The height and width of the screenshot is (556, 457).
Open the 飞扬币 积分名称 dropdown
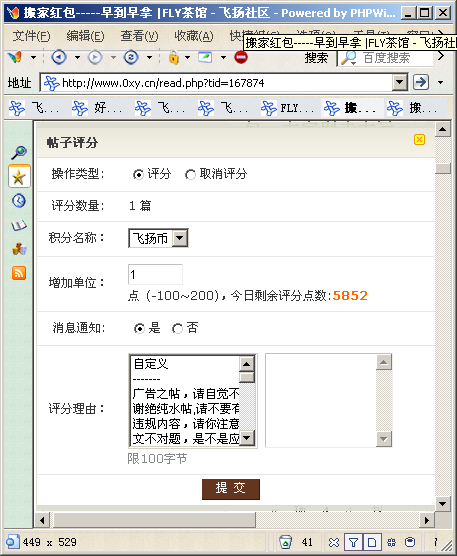pos(158,238)
